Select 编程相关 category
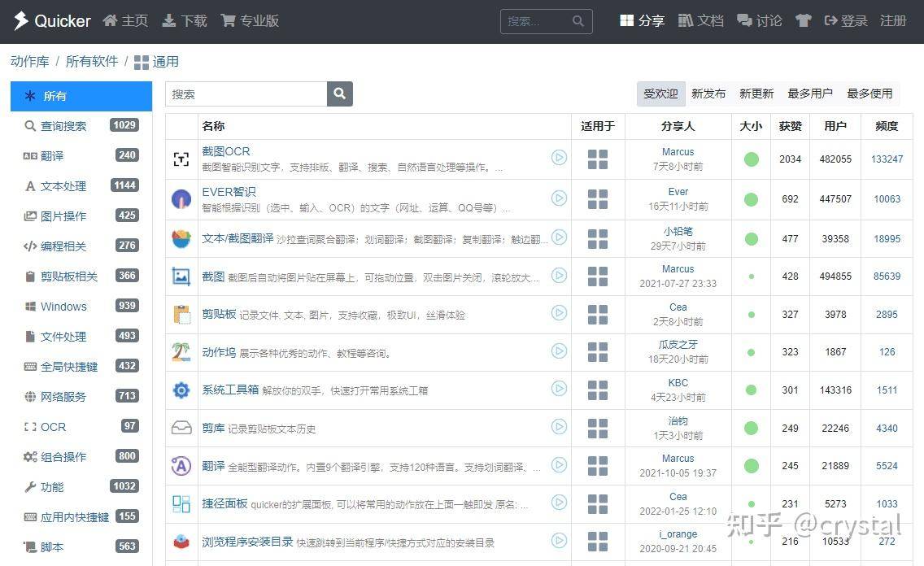 coord(81,246)
